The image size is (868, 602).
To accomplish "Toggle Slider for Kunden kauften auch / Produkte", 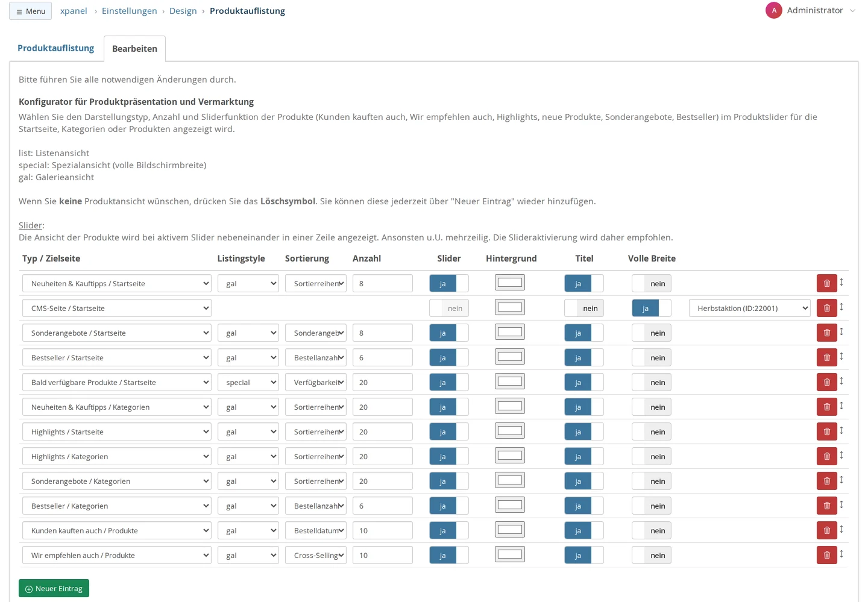I will (x=449, y=530).
